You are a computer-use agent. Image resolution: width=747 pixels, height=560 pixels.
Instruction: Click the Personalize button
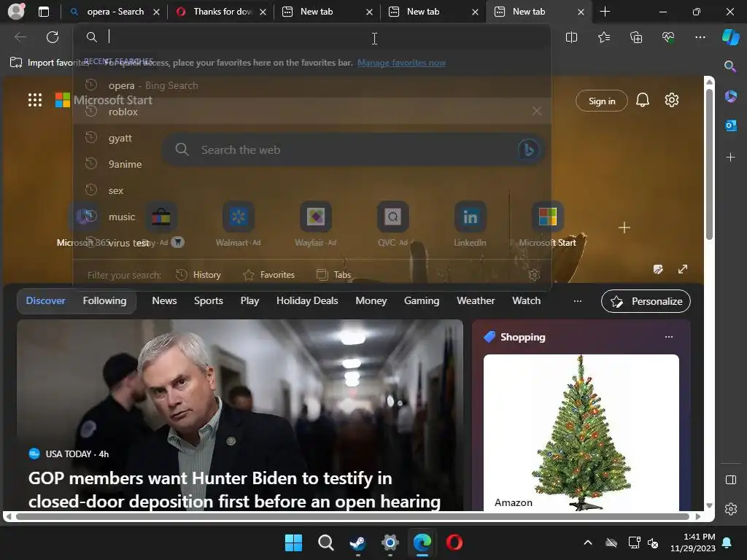[x=646, y=301]
